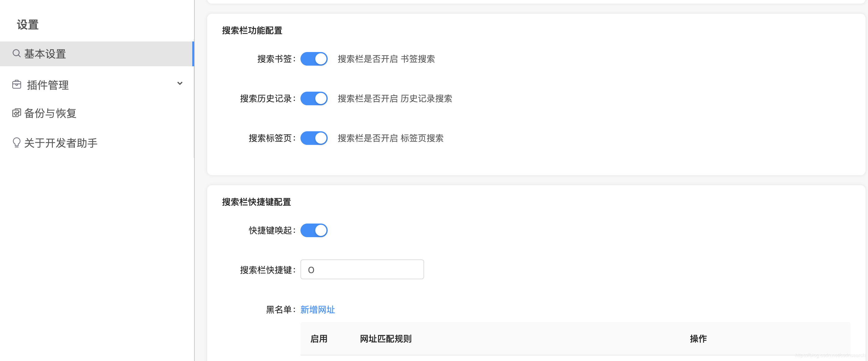Toggle the 快捷键唤起 switch

tap(314, 230)
